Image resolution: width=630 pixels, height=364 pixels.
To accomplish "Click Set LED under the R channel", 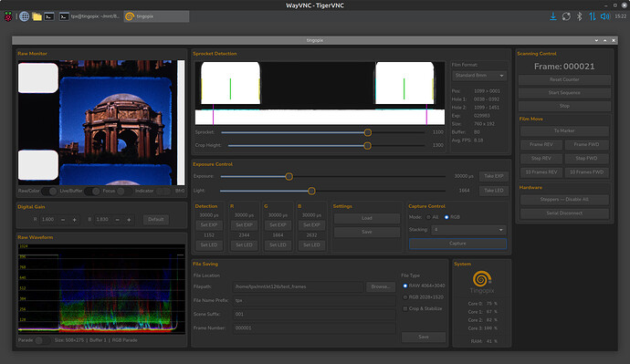I will click(x=244, y=244).
